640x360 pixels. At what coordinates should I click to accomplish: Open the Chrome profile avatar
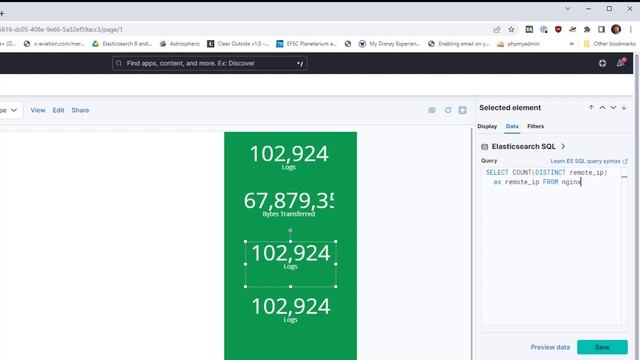click(616, 29)
